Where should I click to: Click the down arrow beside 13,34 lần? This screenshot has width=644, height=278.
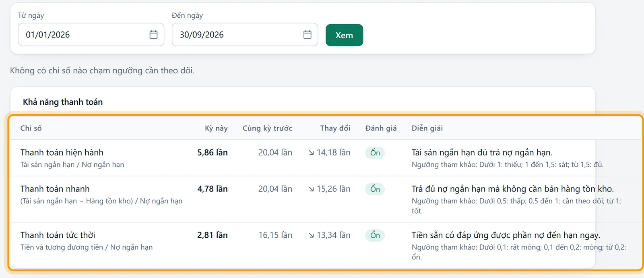tap(311, 235)
